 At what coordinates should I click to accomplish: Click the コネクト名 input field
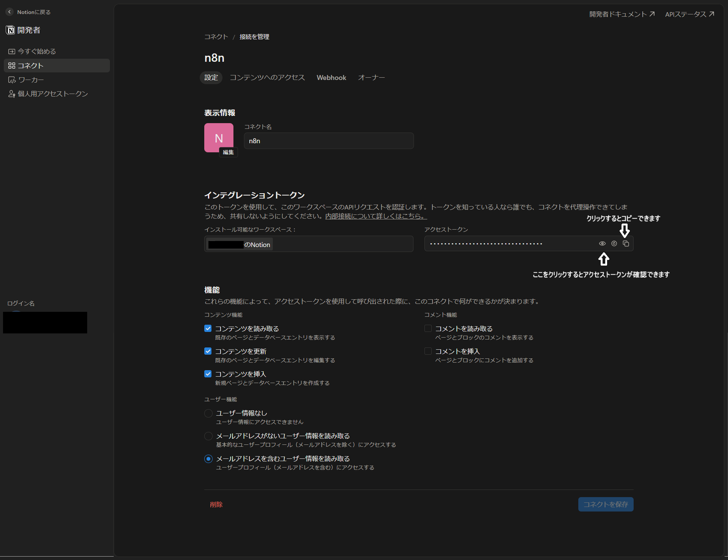[x=329, y=141]
